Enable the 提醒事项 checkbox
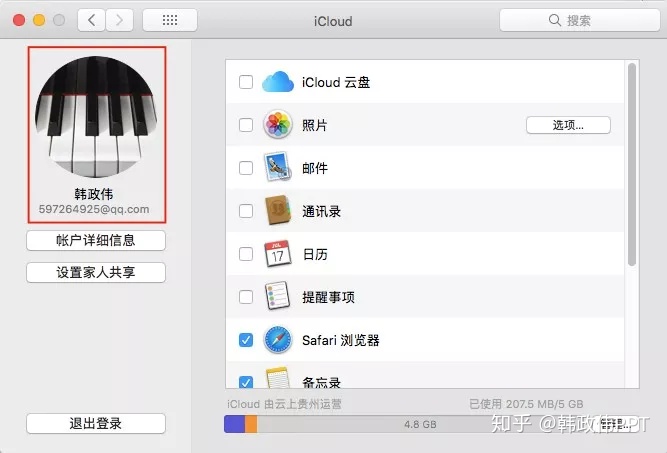 [246, 297]
